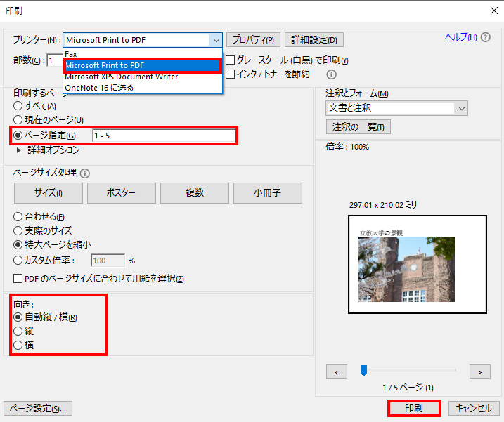Viewport: 504px width, 422px height.
Task: Select OneNote 16 に送る printer entry
Action: tap(99, 88)
